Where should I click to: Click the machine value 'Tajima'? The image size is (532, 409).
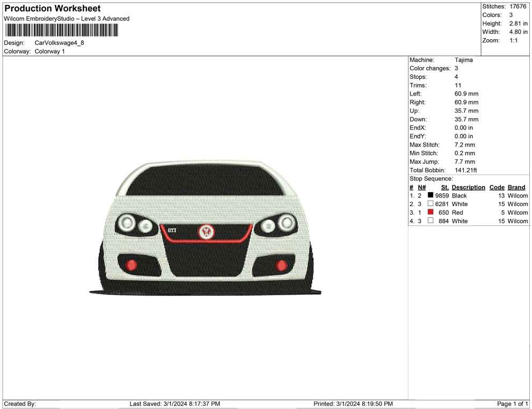pos(463,60)
